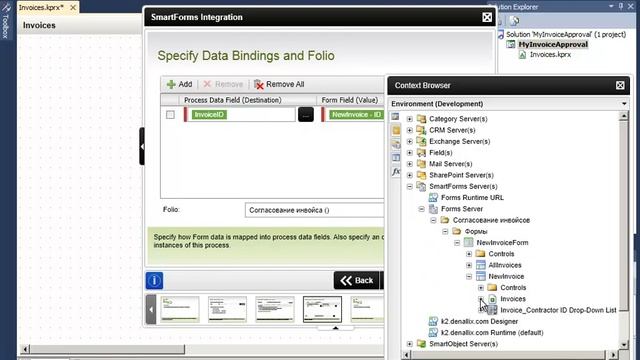
Task: Select Category Server(s) folder icon
Action: click(421, 119)
